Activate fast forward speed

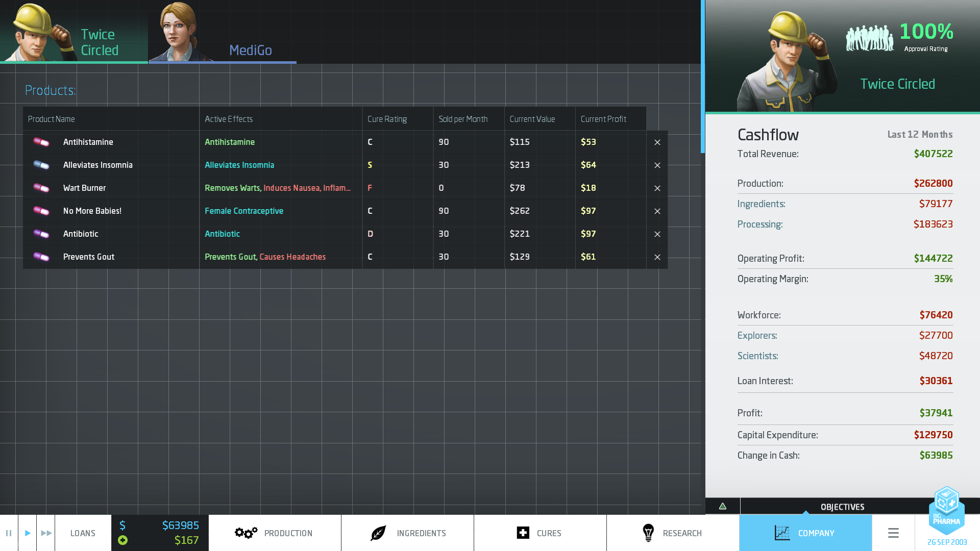[46, 533]
